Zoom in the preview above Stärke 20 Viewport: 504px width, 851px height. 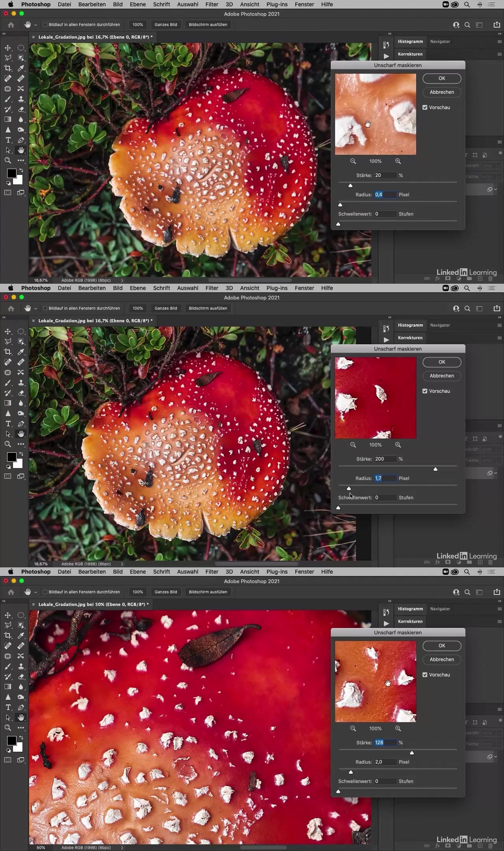click(398, 161)
